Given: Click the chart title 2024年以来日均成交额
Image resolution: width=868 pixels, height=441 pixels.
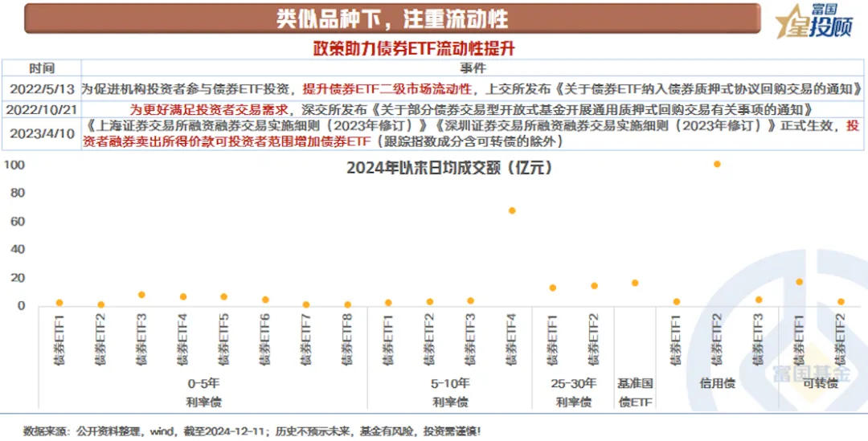Looking at the screenshot, I should pos(449,167).
